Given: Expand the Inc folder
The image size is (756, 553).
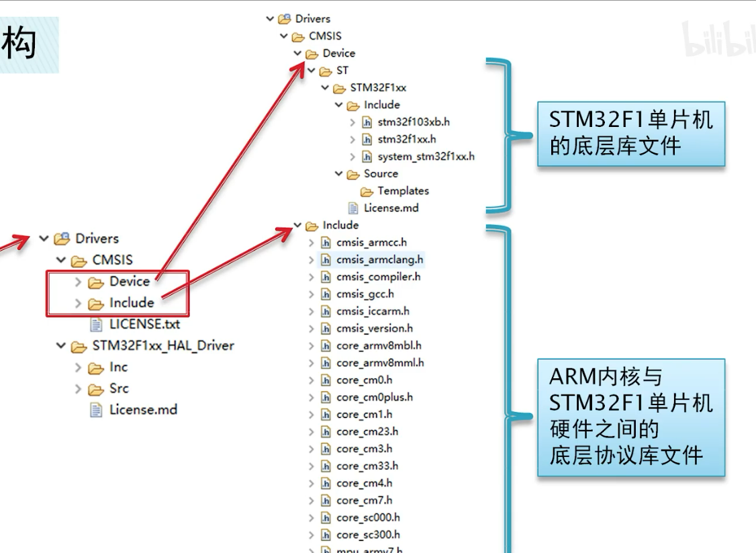Looking at the screenshot, I should coord(78,368).
